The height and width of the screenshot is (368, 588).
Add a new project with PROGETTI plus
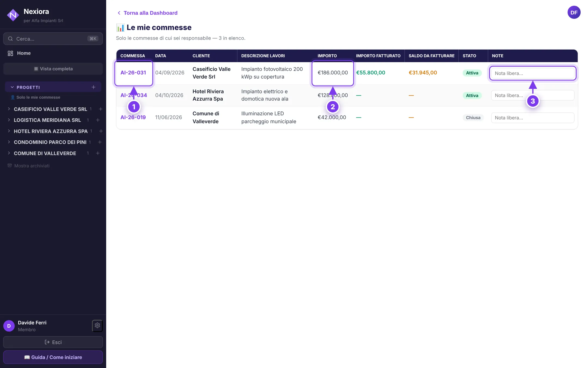click(93, 87)
